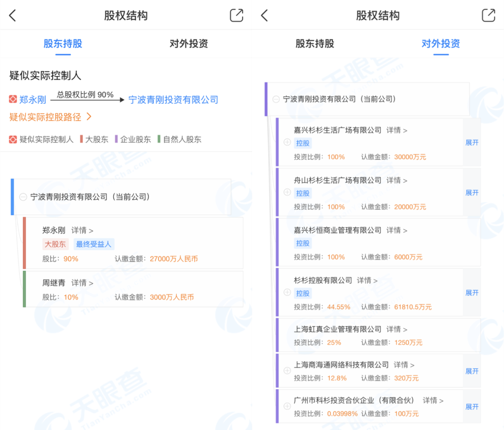Select 30000万元 subscribed amount
The height and width of the screenshot is (430, 504).
tap(410, 157)
